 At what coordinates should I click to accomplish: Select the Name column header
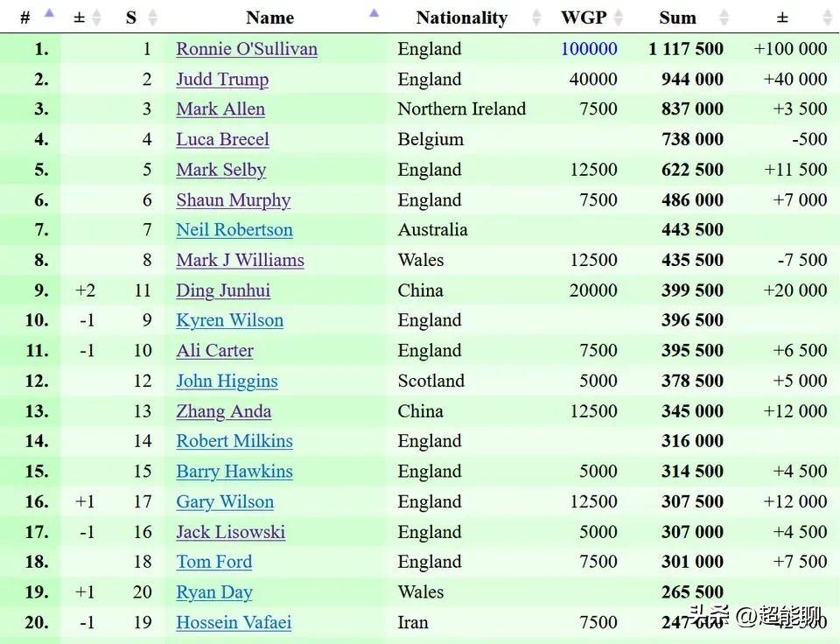[x=269, y=17]
